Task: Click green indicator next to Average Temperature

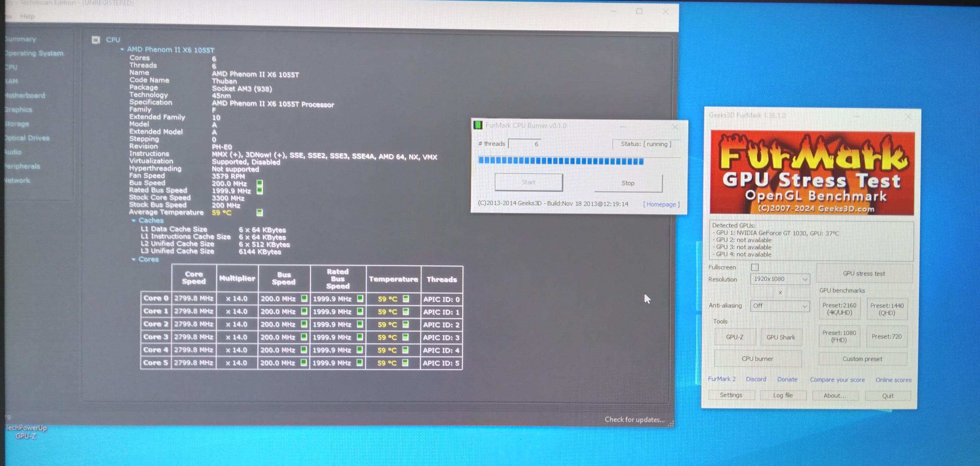Action: point(260,212)
